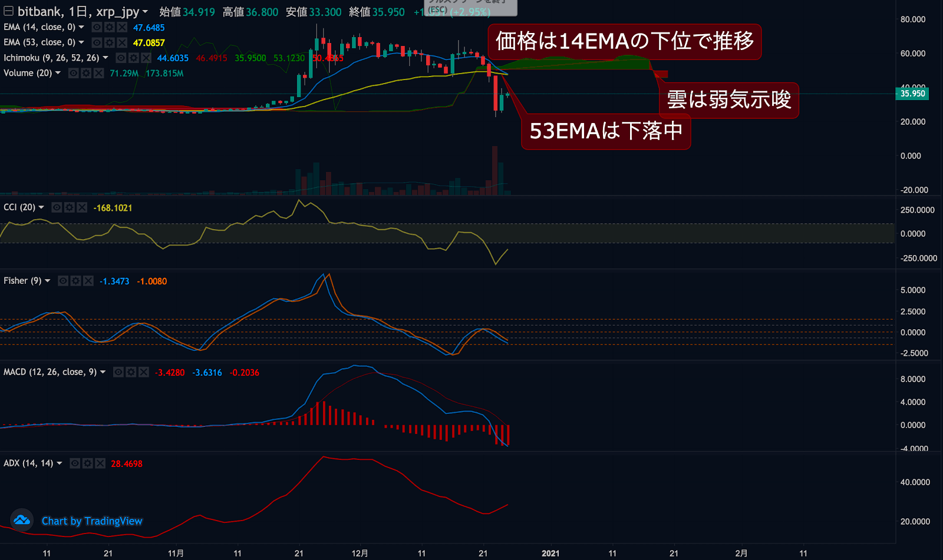
Task: Open the MACD (12, 26, close, 9) dropdown
Action: click(103, 372)
